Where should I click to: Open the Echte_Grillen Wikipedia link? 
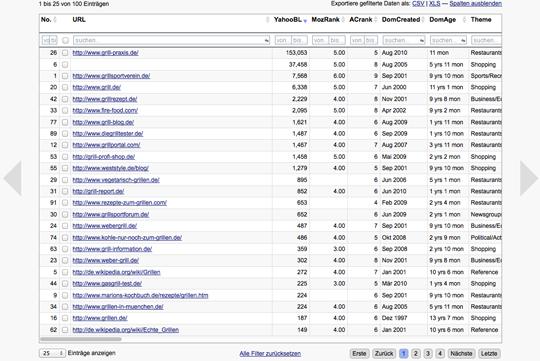point(126,330)
